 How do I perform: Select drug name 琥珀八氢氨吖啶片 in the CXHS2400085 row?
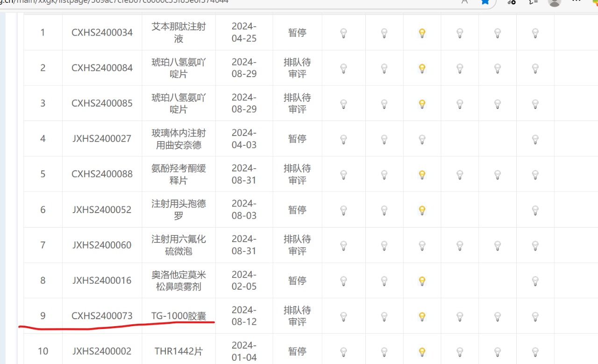[178, 103]
